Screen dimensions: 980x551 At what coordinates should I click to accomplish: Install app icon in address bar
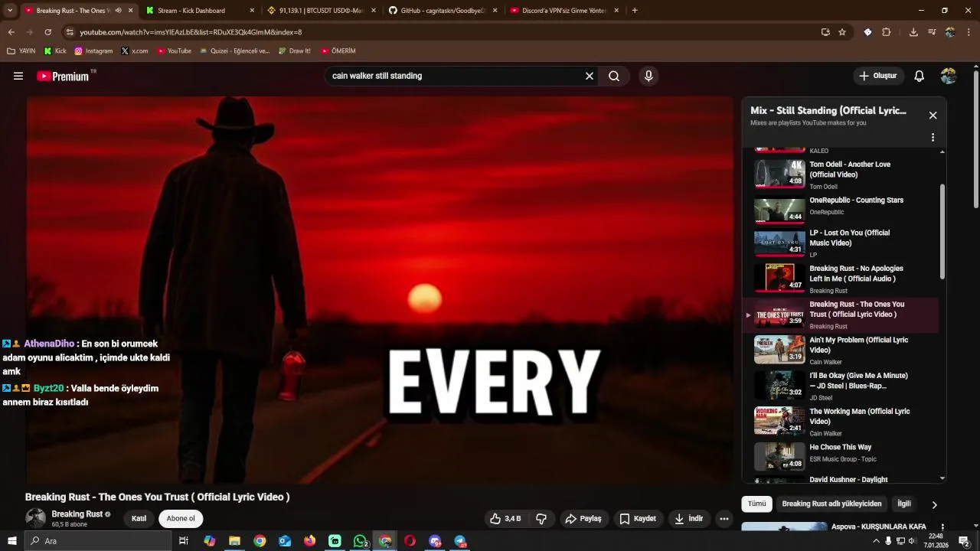click(x=825, y=32)
